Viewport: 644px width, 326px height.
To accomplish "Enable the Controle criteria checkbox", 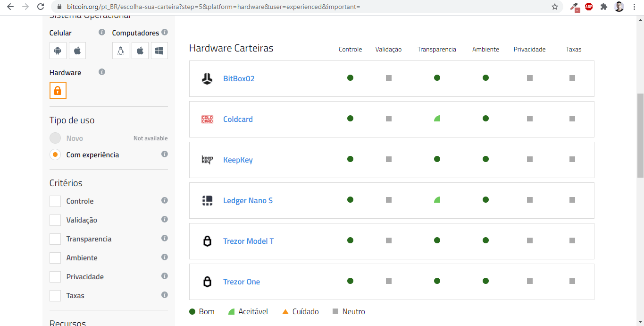I will [55, 201].
